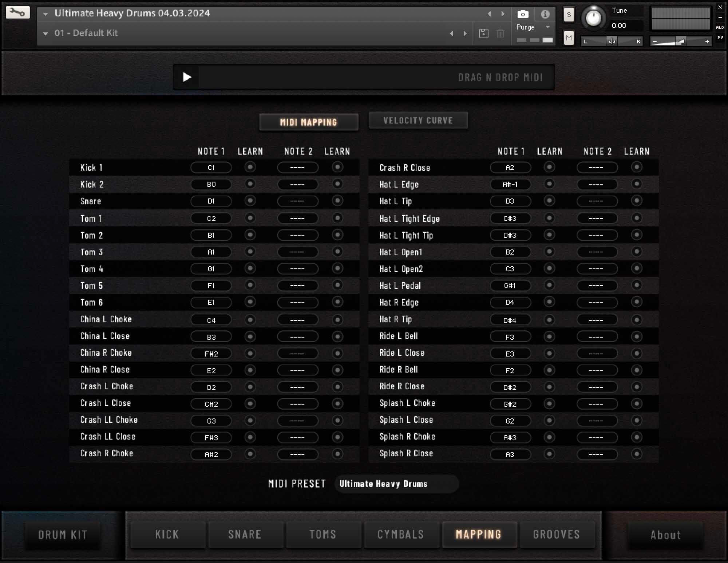Switch to the MIDI MAPPING tab
The height and width of the screenshot is (563, 728).
[309, 122]
